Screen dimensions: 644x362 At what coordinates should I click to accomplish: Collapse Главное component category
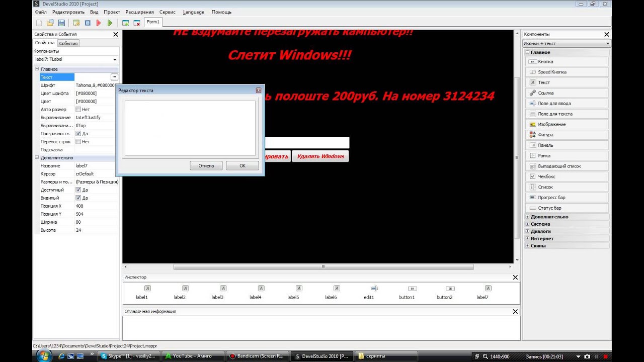527,52
